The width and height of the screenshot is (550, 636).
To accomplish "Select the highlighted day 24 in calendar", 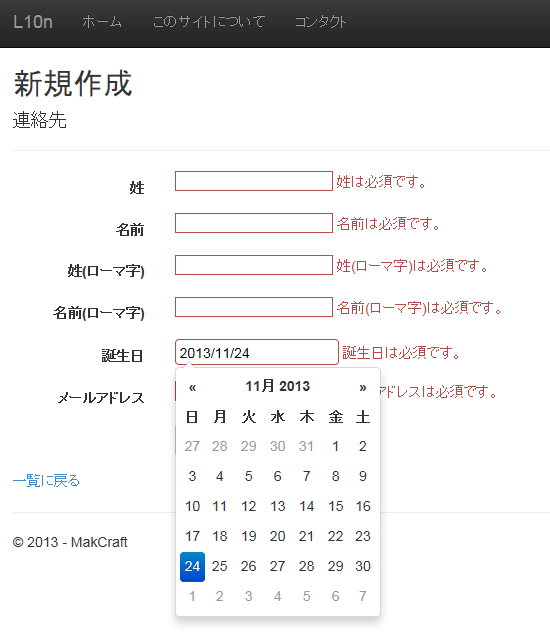I will pyautogui.click(x=192, y=566).
